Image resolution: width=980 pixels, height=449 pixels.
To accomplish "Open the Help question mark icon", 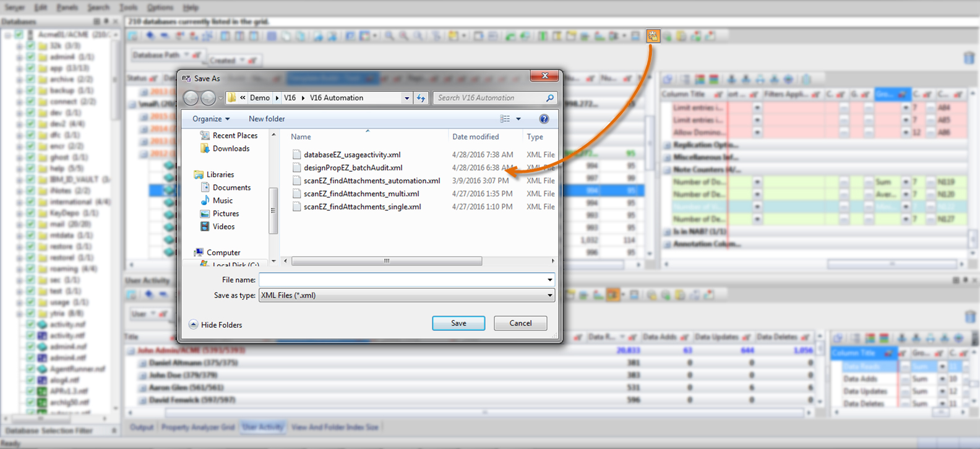I will coord(544,119).
